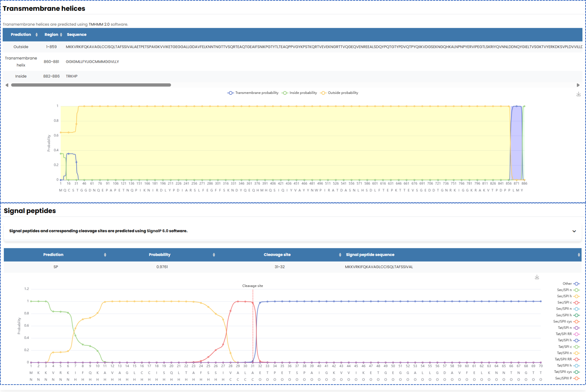Collapse the SignalP 6.0 description panel

(574, 231)
